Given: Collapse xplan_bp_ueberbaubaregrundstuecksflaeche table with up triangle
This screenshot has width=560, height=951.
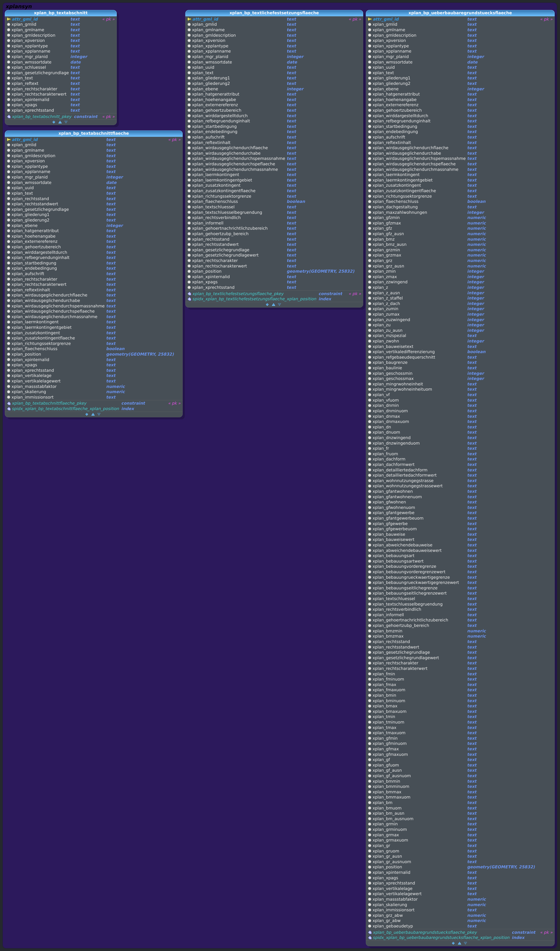Looking at the screenshot, I should (x=459, y=943).
